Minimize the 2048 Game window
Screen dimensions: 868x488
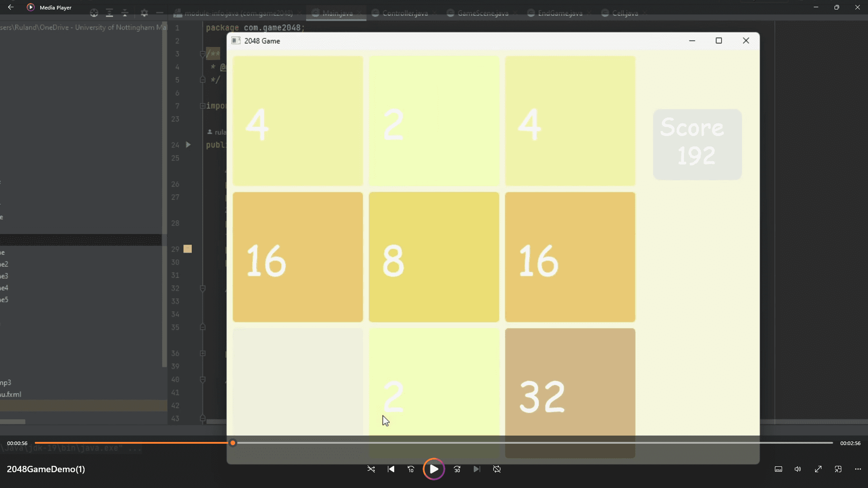692,41
